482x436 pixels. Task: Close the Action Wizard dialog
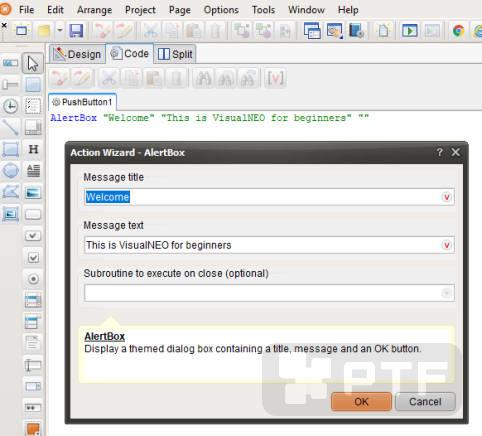(455, 152)
